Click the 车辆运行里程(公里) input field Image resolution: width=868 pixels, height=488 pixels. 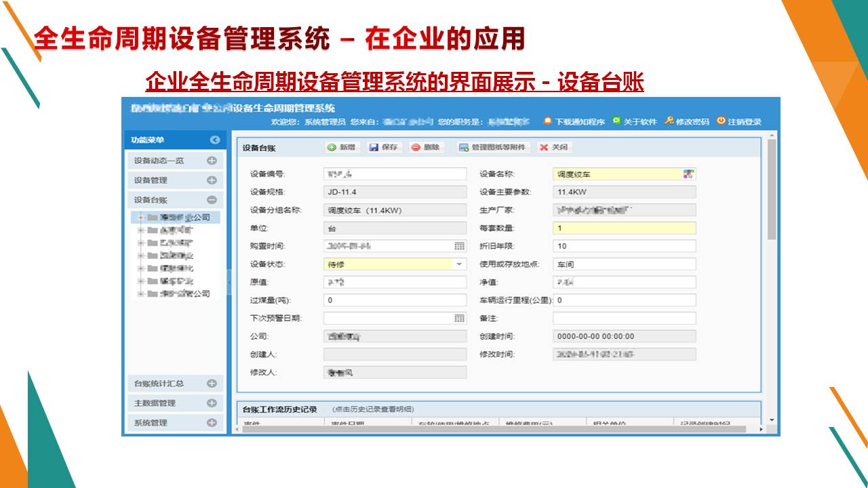coord(625,300)
